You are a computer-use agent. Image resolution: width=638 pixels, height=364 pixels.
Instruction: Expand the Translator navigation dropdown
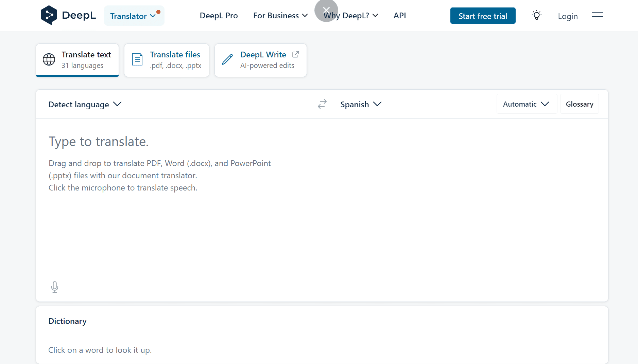134,16
